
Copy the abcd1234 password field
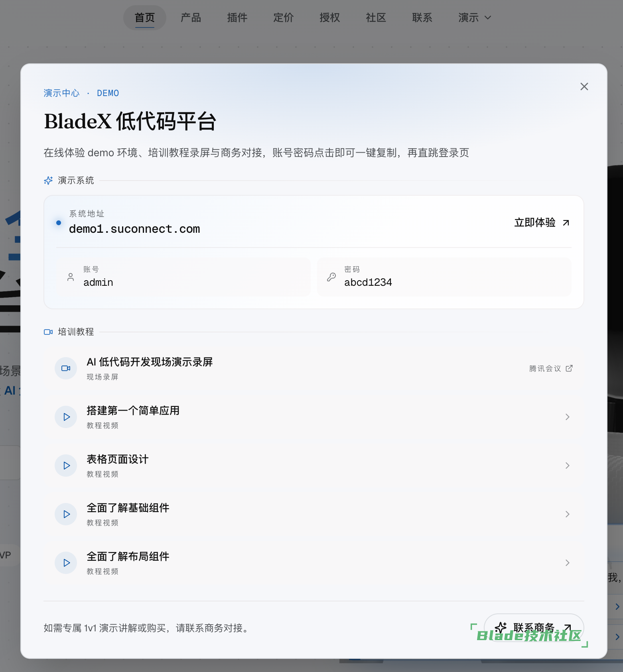[444, 277]
